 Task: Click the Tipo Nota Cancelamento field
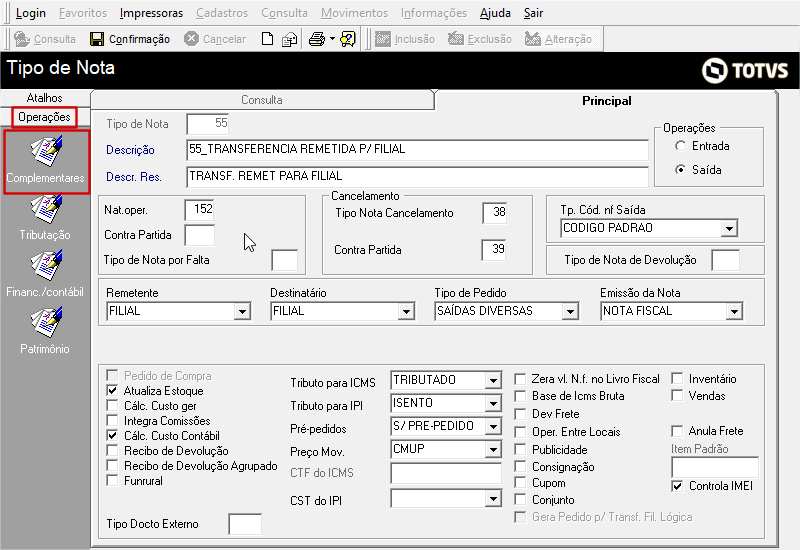point(494,212)
